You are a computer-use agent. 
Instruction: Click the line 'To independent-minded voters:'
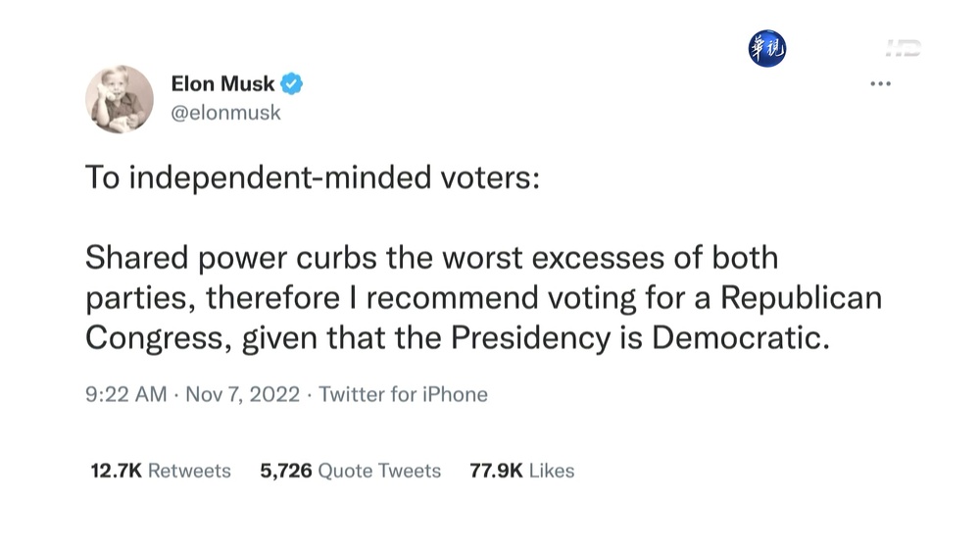click(x=312, y=178)
